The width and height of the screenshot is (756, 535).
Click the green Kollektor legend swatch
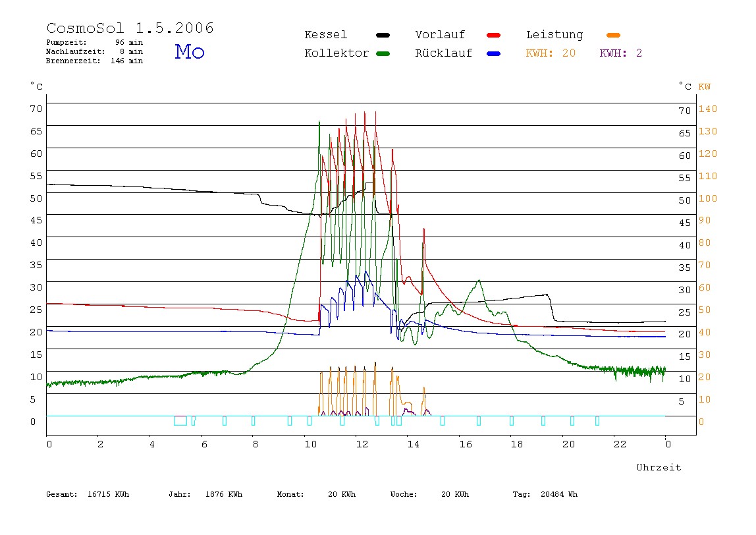click(x=383, y=53)
